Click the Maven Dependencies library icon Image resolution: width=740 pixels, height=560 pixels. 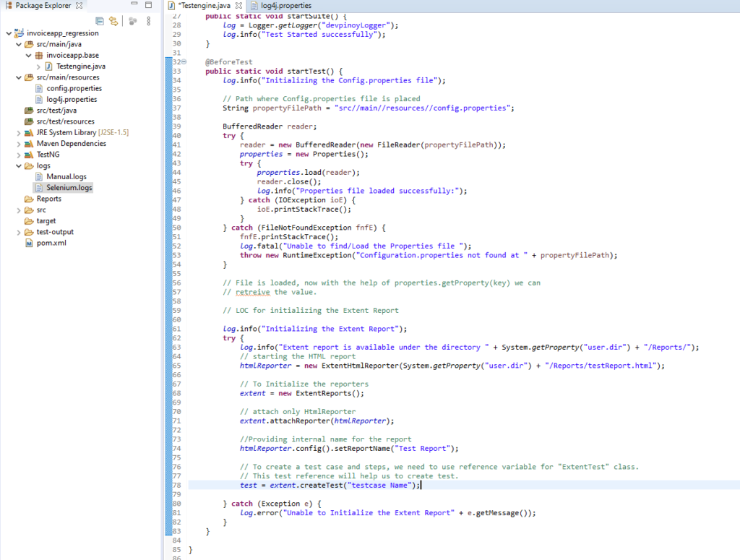point(29,143)
